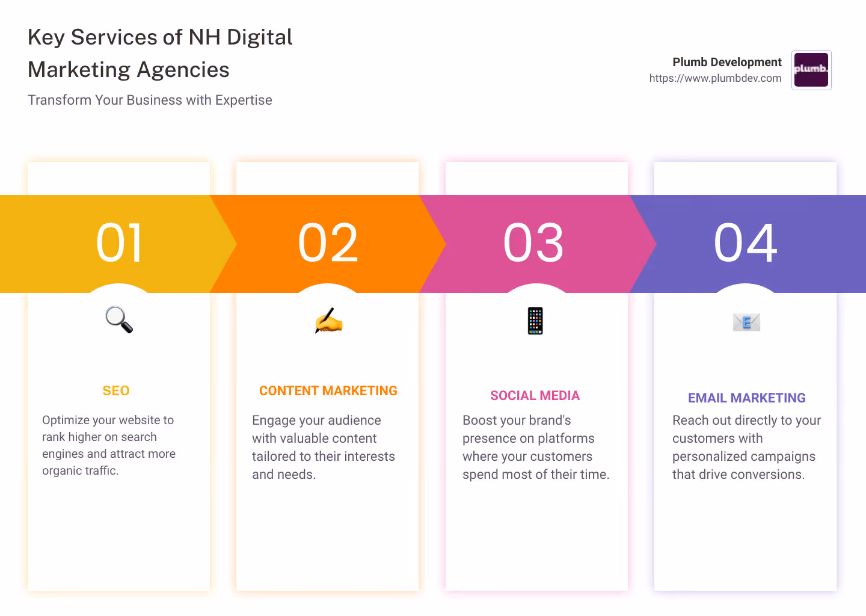Screen dimensions: 866x616
Task: Click the orange arrow banner numbered 02
Action: click(x=328, y=243)
